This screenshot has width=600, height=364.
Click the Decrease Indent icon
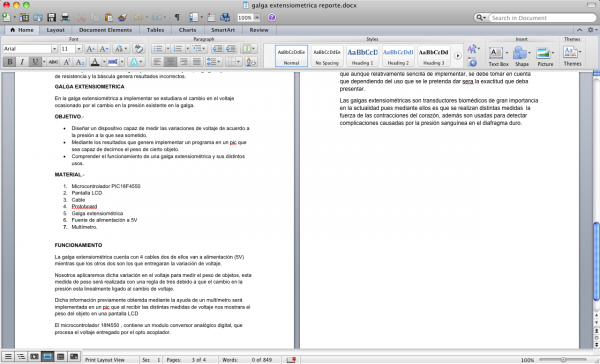click(217, 49)
